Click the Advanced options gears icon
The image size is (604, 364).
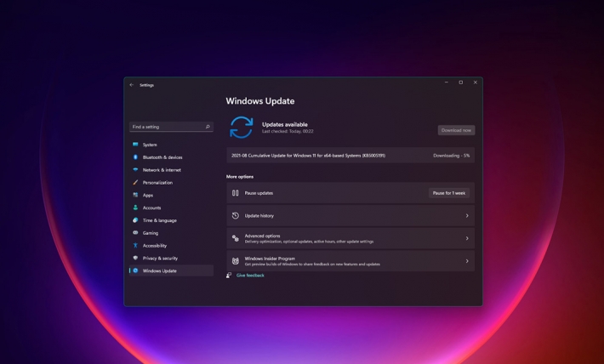236,238
